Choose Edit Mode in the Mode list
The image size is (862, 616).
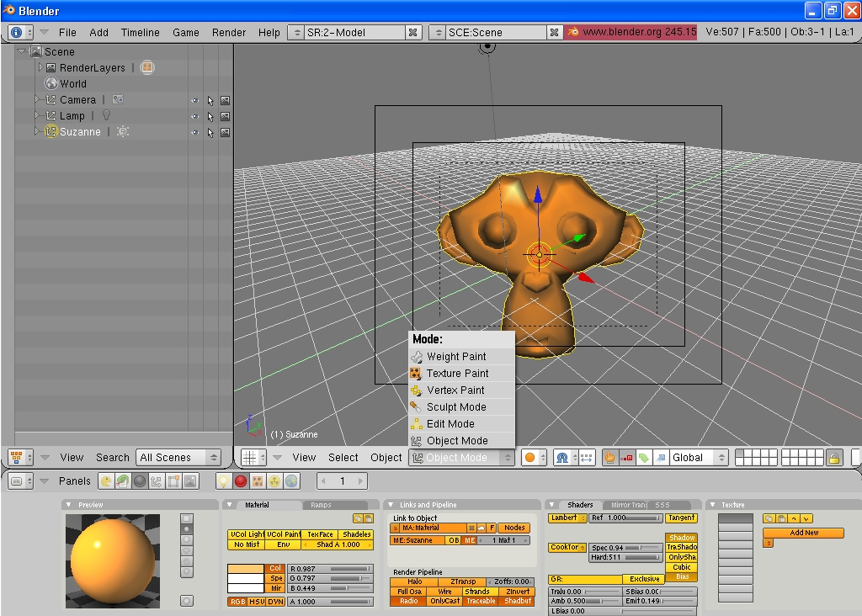(x=450, y=424)
